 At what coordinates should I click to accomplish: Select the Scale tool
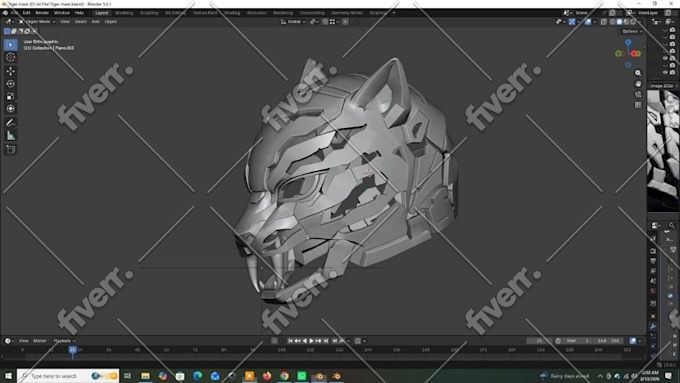pos(10,96)
